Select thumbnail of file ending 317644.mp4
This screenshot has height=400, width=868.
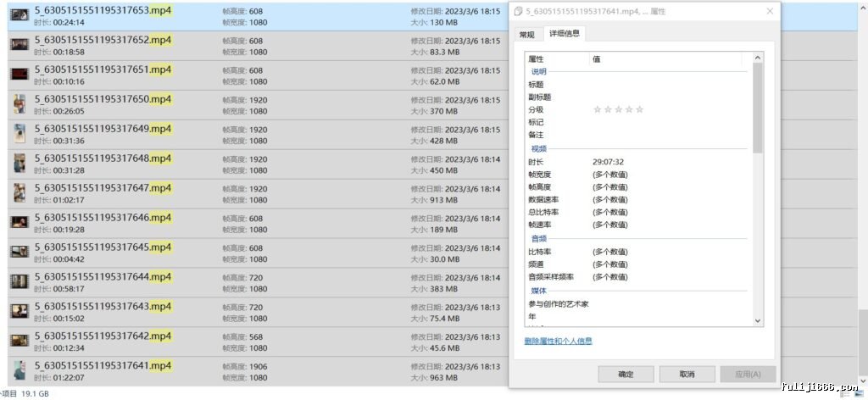(19, 281)
